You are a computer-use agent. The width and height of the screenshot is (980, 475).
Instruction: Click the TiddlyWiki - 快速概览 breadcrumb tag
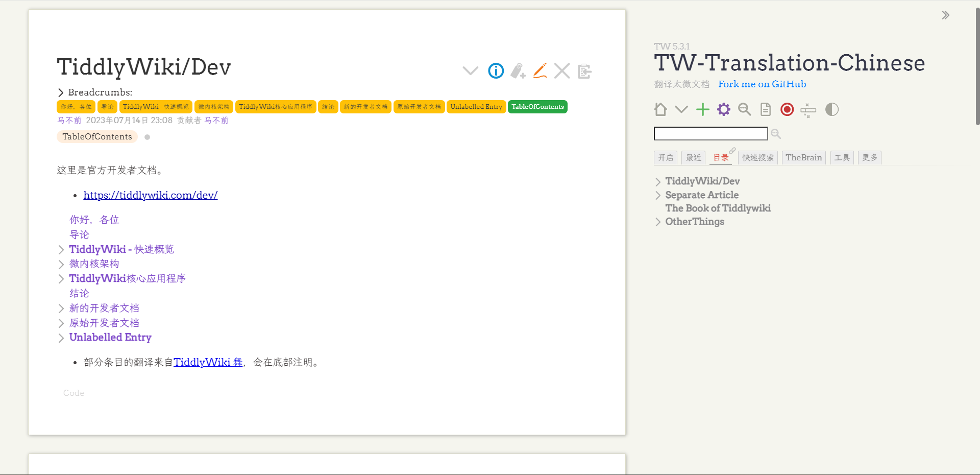pos(156,107)
